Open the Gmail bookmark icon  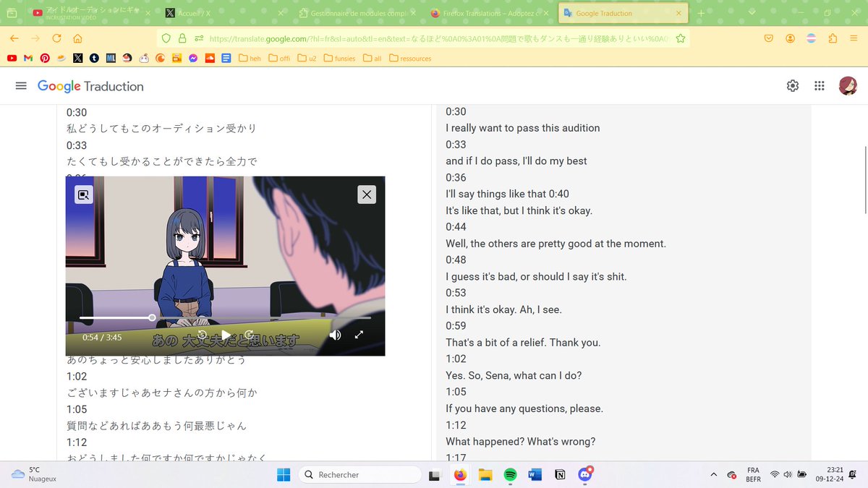point(28,58)
